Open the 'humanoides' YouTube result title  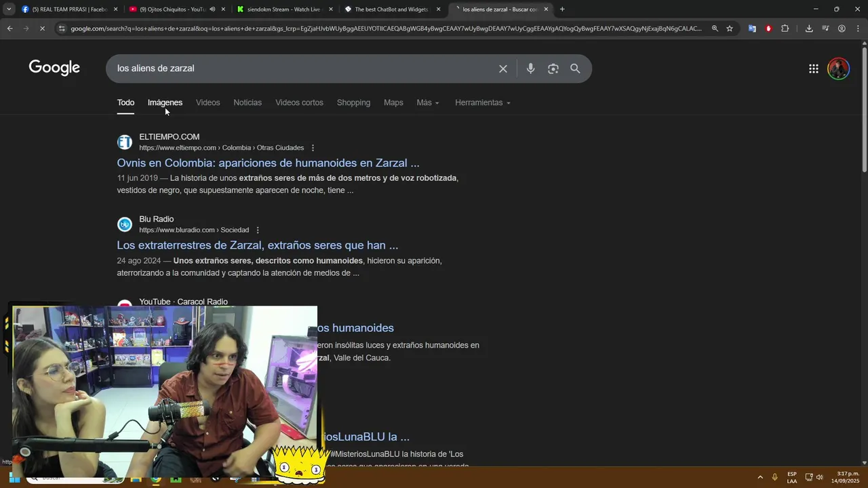pyautogui.click(x=355, y=328)
